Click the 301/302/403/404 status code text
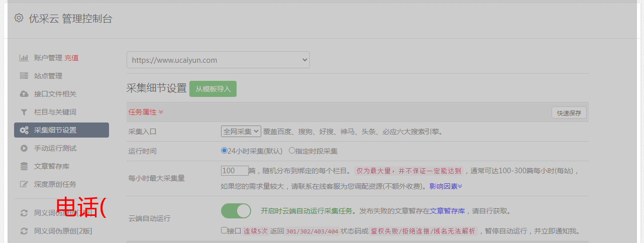644x243 pixels. (x=312, y=231)
